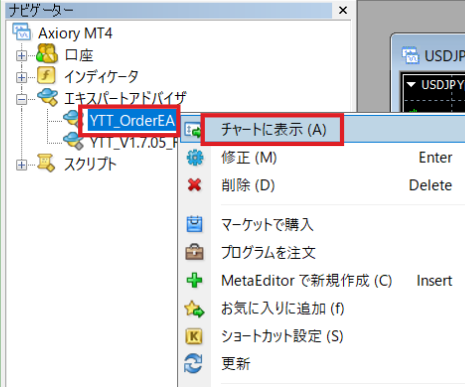The width and height of the screenshot is (465, 387).
Task: Open the USDJPY chart dropdown triangle
Action: pos(411,84)
